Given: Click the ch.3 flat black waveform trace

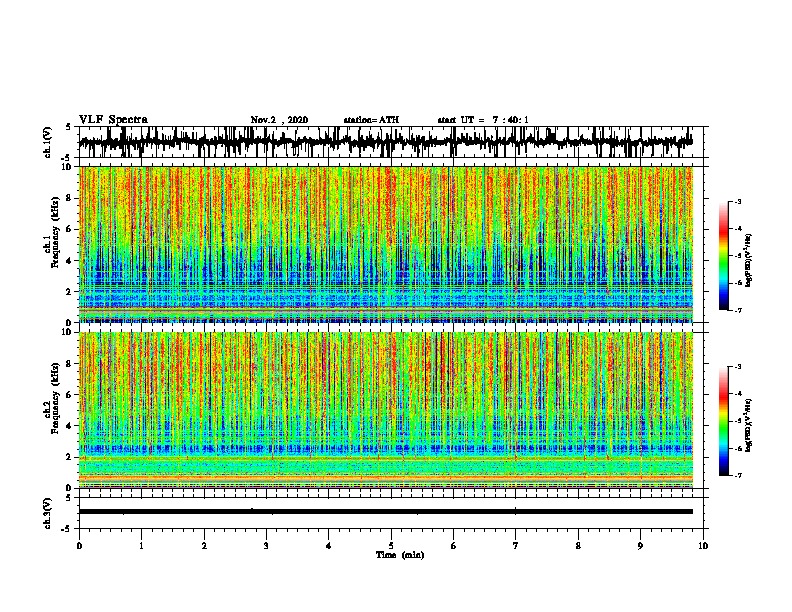Looking at the screenshot, I should [385, 512].
